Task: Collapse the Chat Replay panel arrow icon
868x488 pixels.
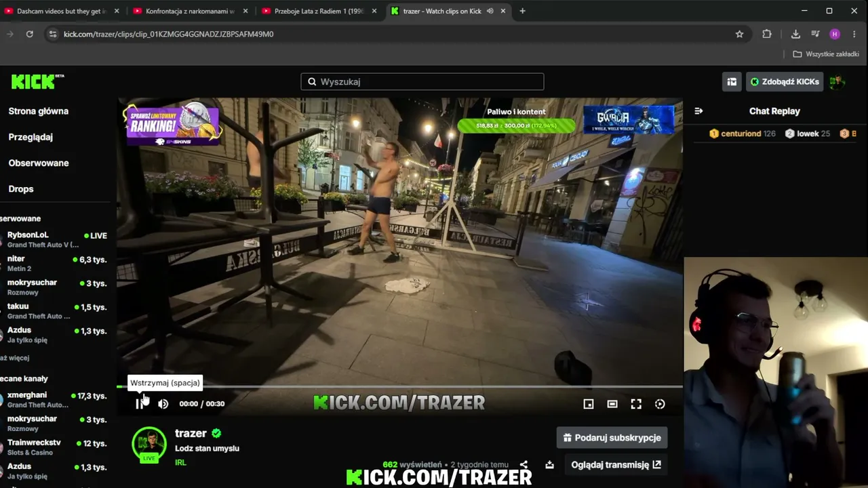Action: tap(699, 111)
